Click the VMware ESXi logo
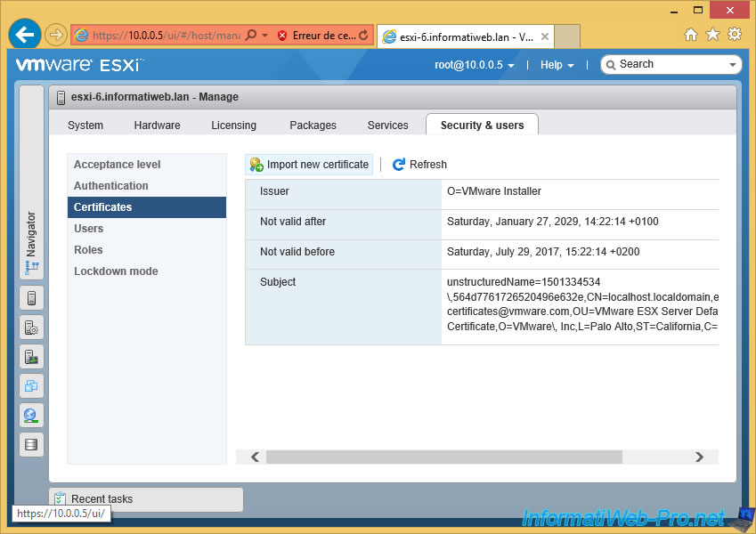The height and width of the screenshot is (534, 756). point(78,65)
